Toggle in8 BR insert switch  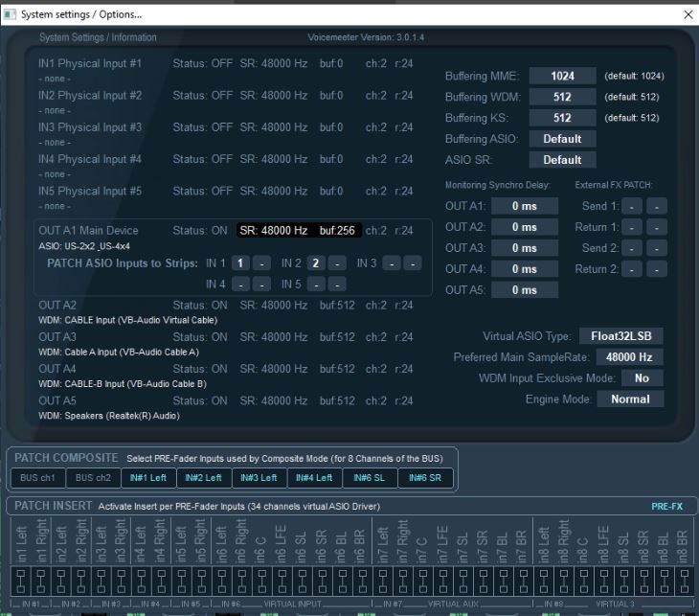[x=685, y=581]
